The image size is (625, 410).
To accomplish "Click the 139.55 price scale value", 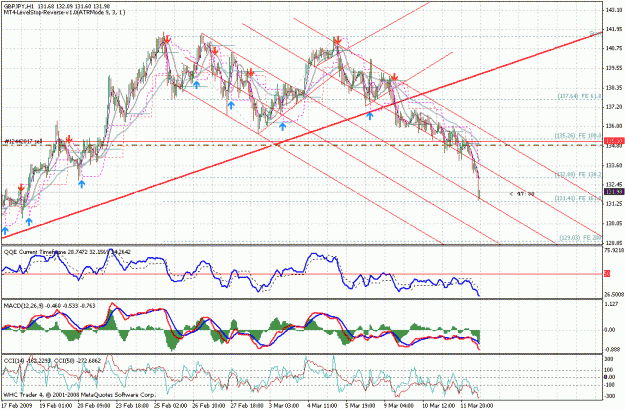I will pos(614,68).
